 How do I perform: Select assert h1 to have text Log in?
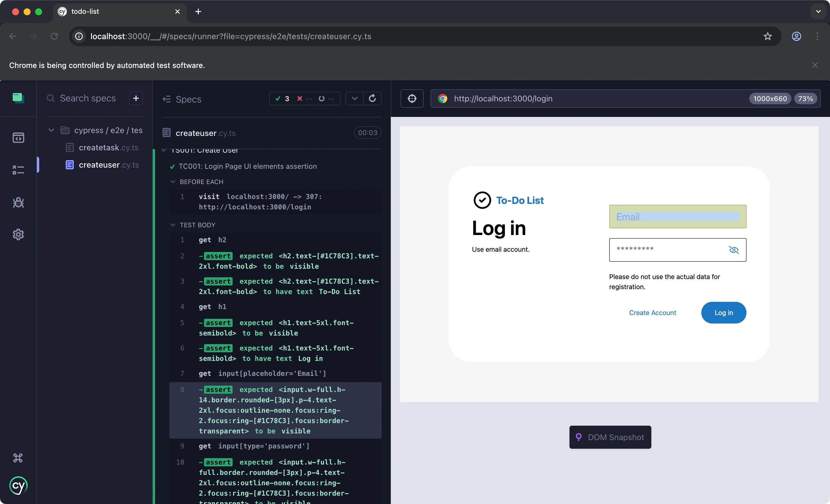coord(276,353)
